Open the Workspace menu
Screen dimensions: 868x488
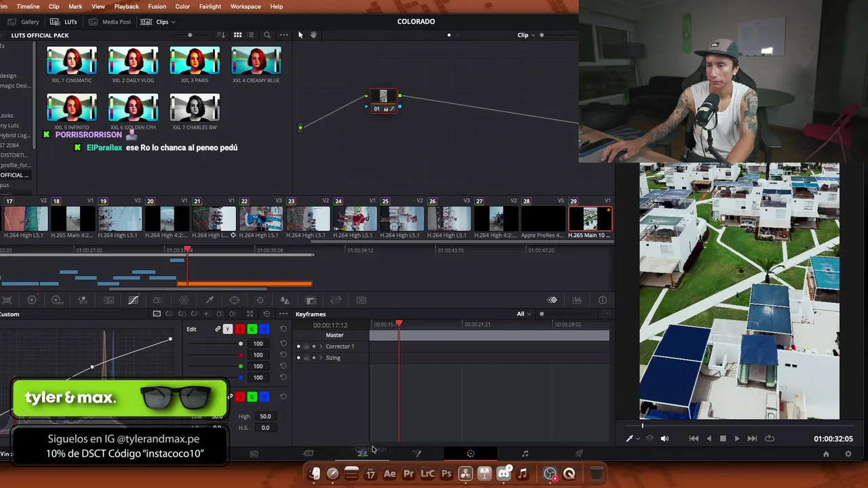[x=245, y=6]
